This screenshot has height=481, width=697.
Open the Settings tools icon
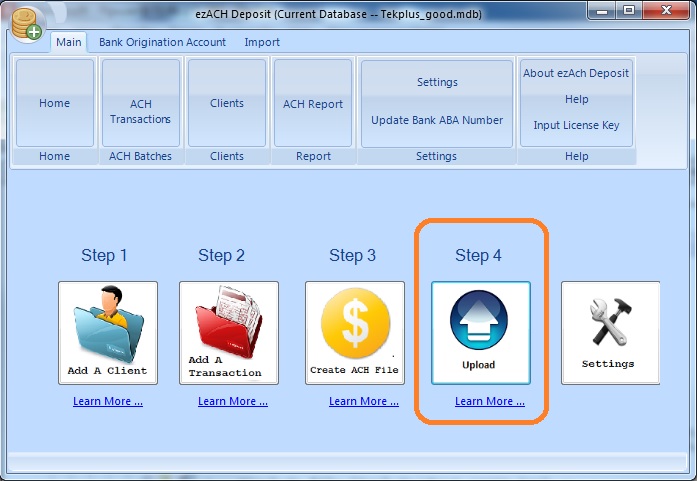pos(610,332)
